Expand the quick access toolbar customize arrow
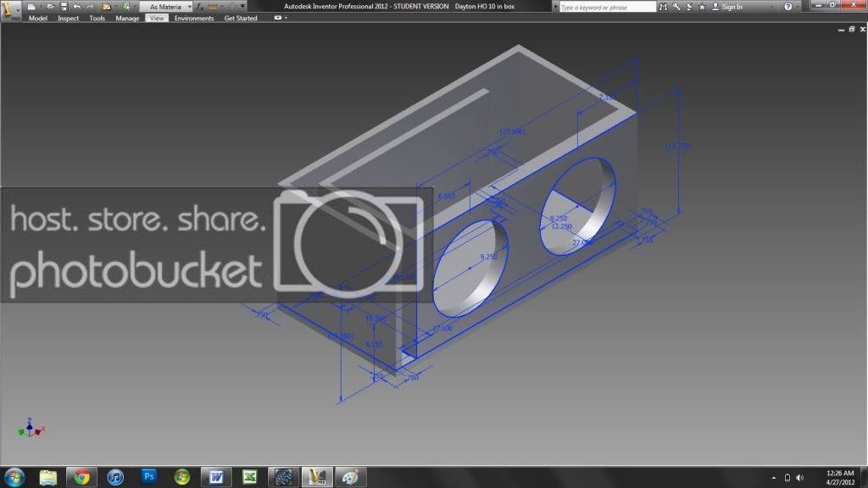 pos(242,7)
